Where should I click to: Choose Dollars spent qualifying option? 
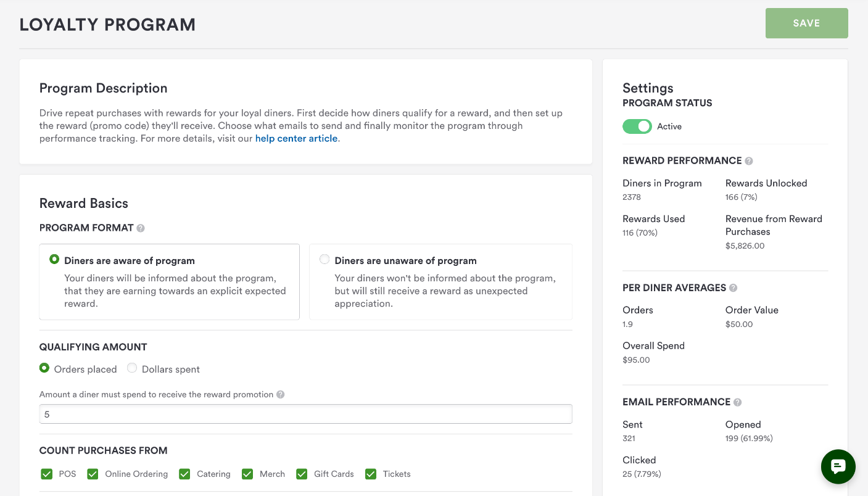(132, 368)
